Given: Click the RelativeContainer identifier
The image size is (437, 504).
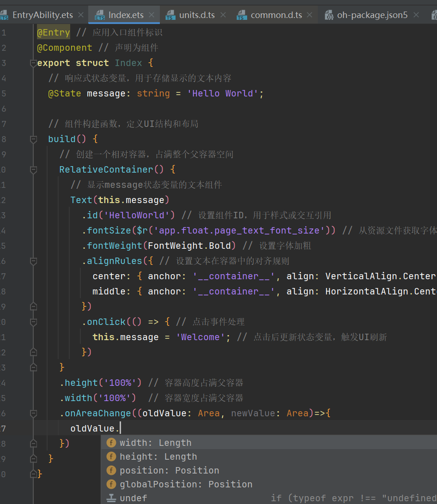Looking at the screenshot, I should 106,169.
